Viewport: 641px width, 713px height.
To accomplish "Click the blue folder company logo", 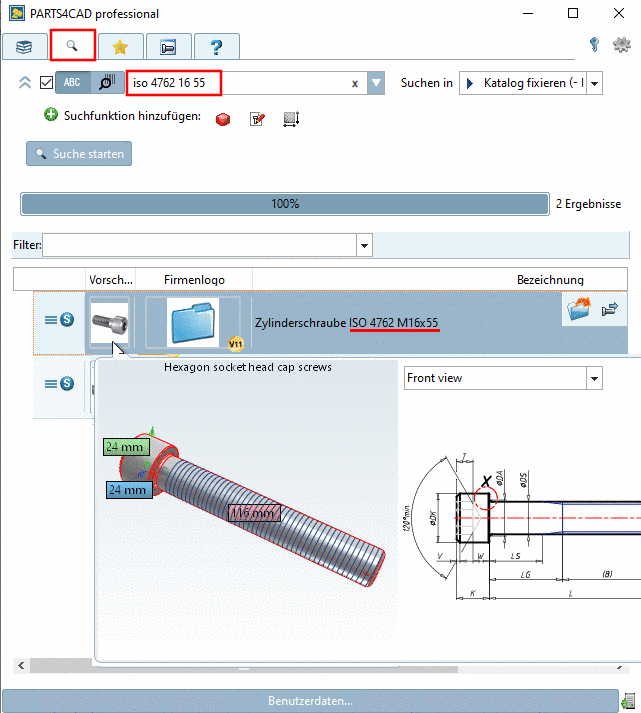I will (193, 323).
